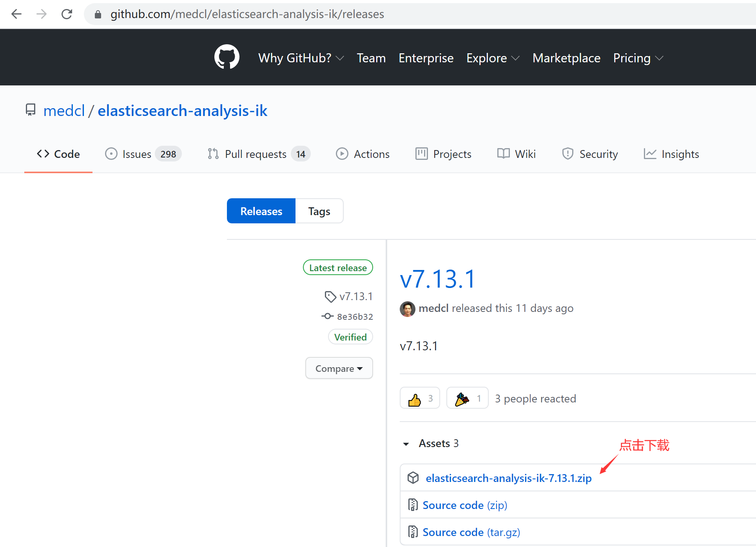The image size is (756, 547).
Task: Click the file icon for Source code (zip)
Action: click(413, 505)
